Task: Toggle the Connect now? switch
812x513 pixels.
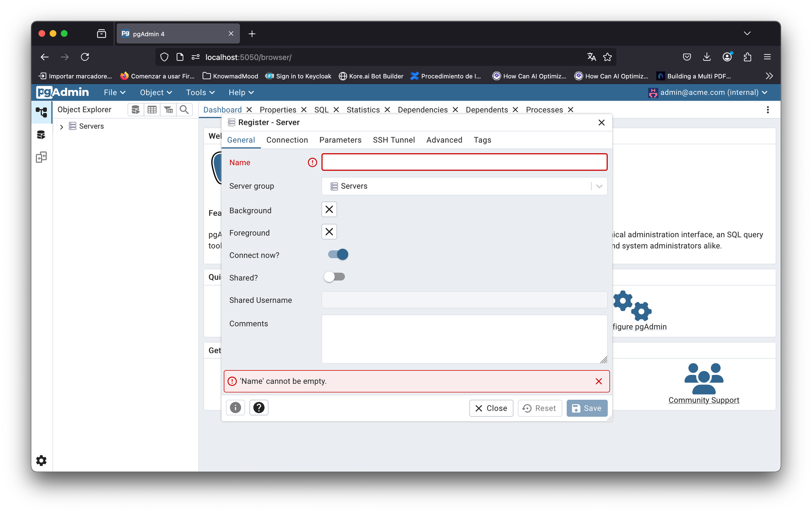Action: click(338, 255)
